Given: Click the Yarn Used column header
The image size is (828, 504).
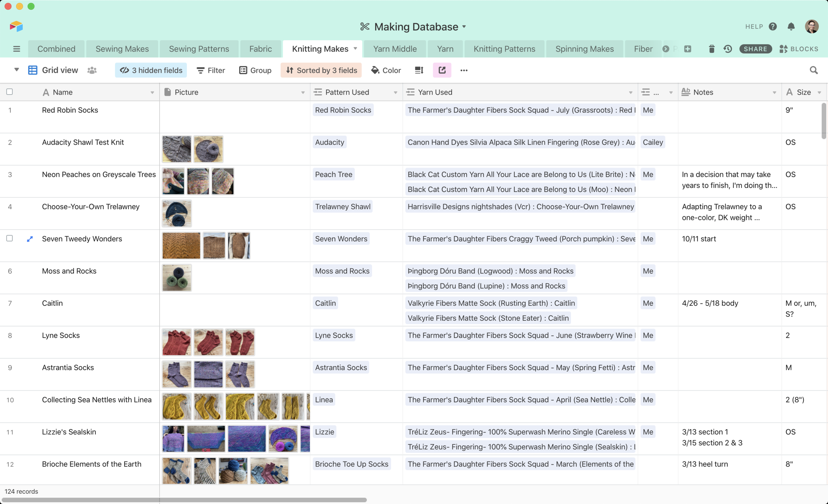Looking at the screenshot, I should pyautogui.click(x=520, y=92).
